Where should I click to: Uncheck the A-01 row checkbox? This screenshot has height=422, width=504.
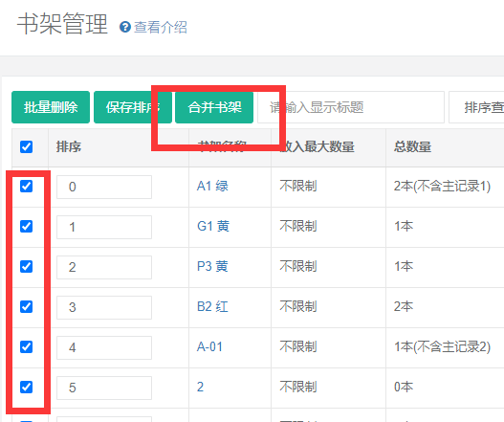27,347
